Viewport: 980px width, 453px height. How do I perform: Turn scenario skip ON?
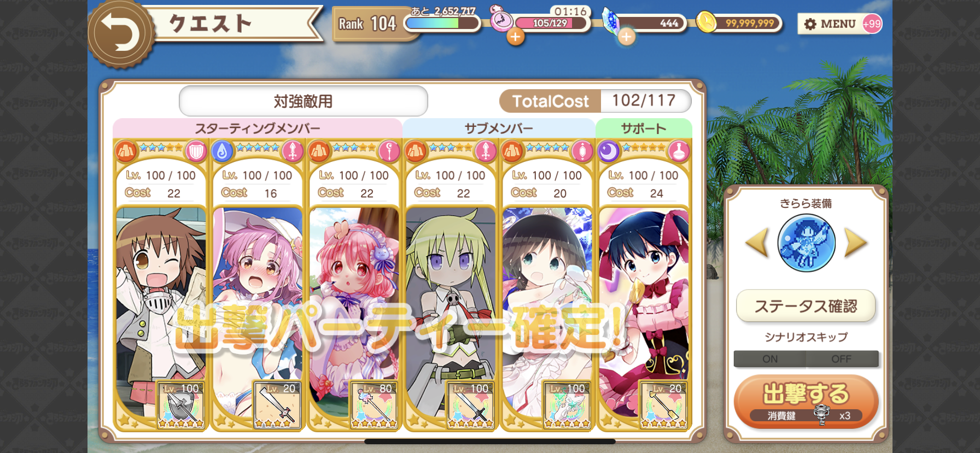(769, 359)
